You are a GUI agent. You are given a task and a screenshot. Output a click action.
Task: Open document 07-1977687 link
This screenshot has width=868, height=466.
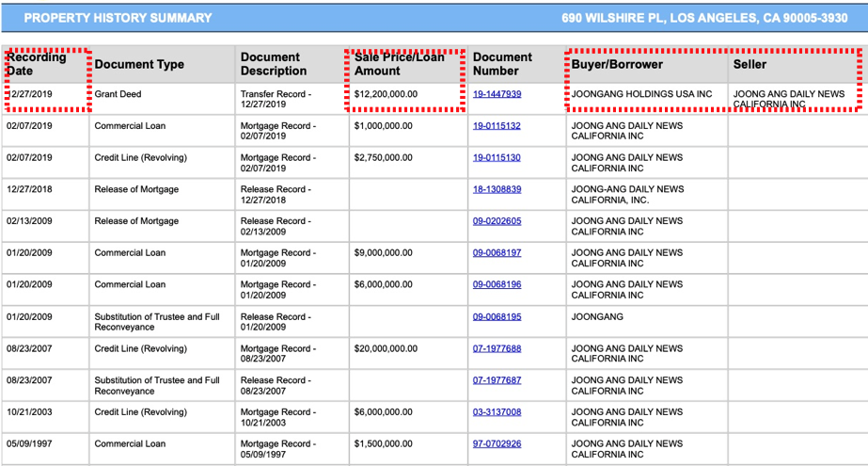click(497, 380)
